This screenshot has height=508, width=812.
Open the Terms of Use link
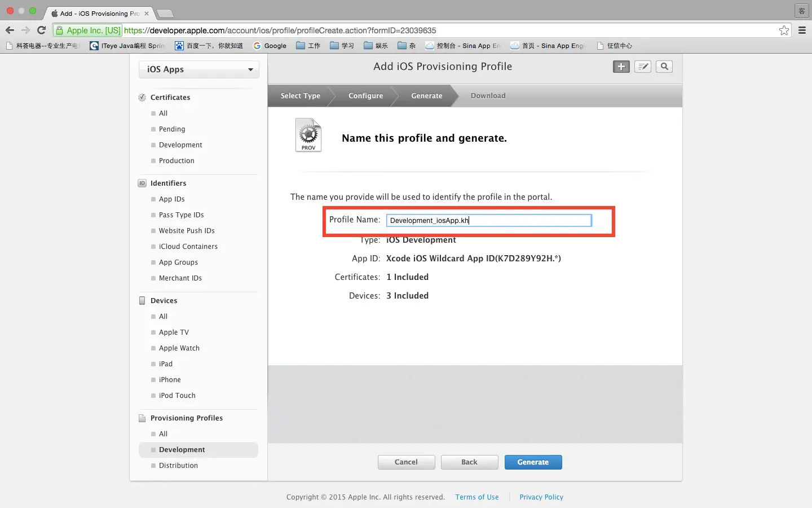(477, 497)
